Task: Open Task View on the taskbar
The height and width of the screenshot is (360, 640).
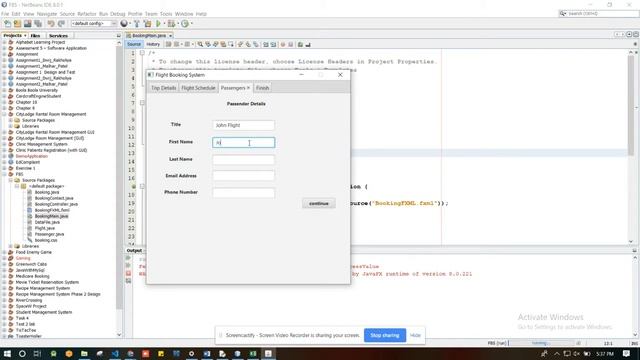Action: click(x=37, y=353)
